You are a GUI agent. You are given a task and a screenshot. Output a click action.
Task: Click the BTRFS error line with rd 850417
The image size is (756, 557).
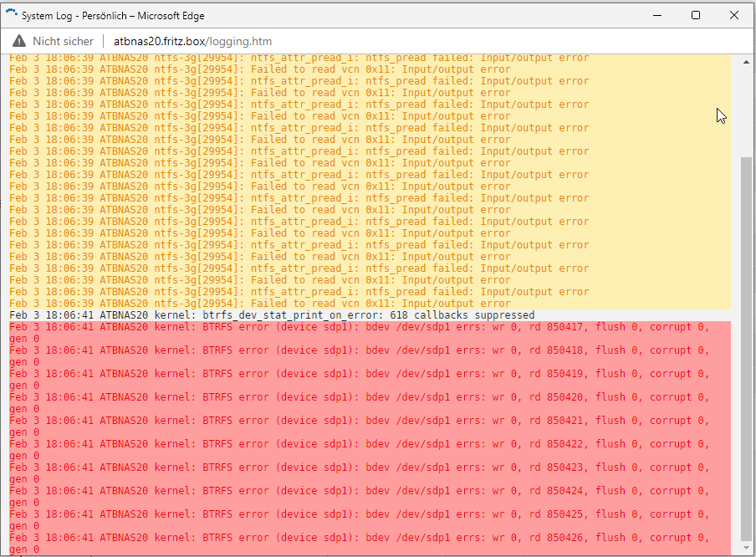[370, 333]
